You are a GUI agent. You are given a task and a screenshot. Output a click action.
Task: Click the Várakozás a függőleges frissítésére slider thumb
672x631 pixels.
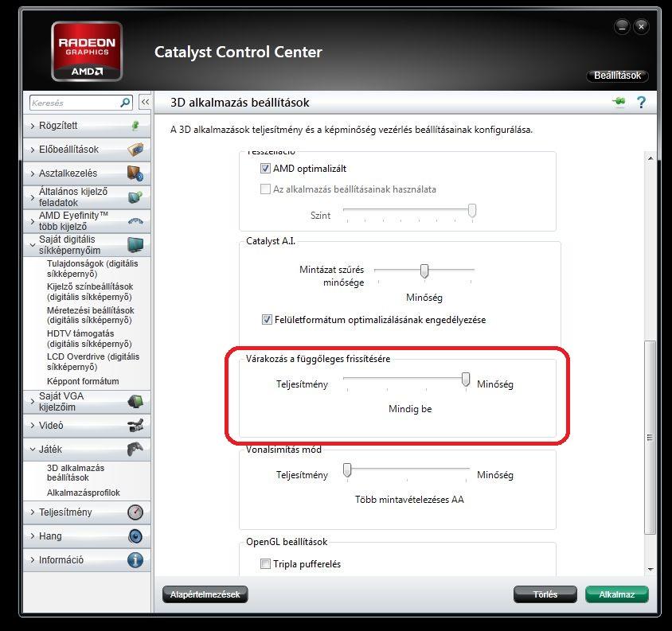(466, 380)
